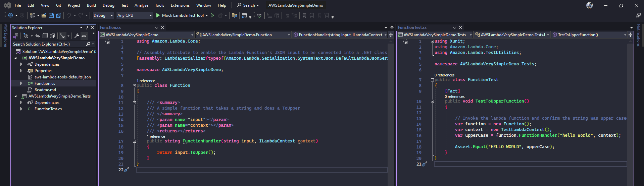Click the New Project toolbar icon
This screenshot has height=186, width=644.
point(33,15)
